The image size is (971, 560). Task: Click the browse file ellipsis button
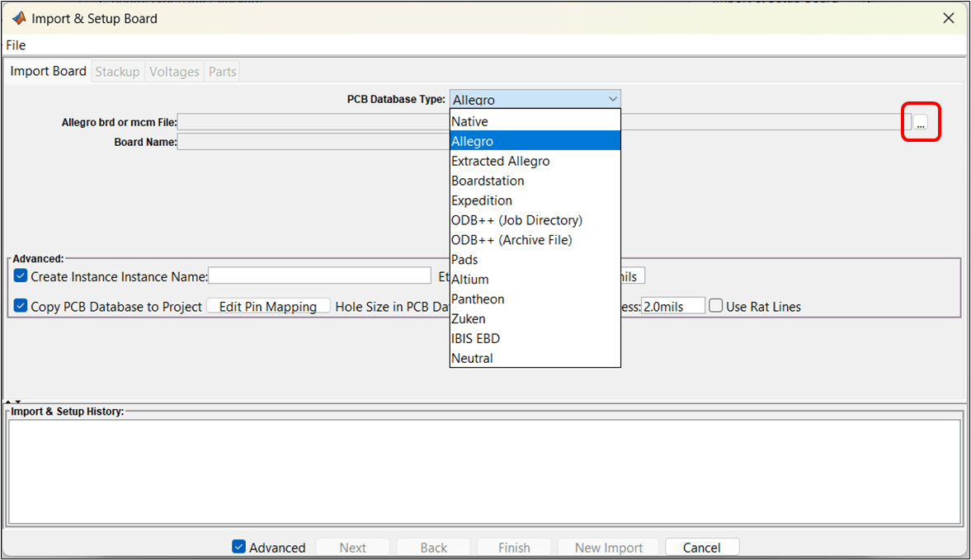click(921, 123)
